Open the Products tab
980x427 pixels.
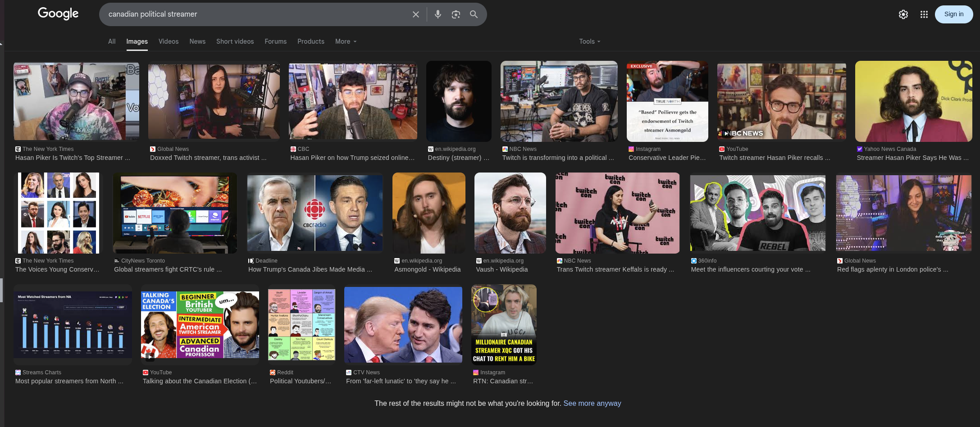[x=310, y=41]
